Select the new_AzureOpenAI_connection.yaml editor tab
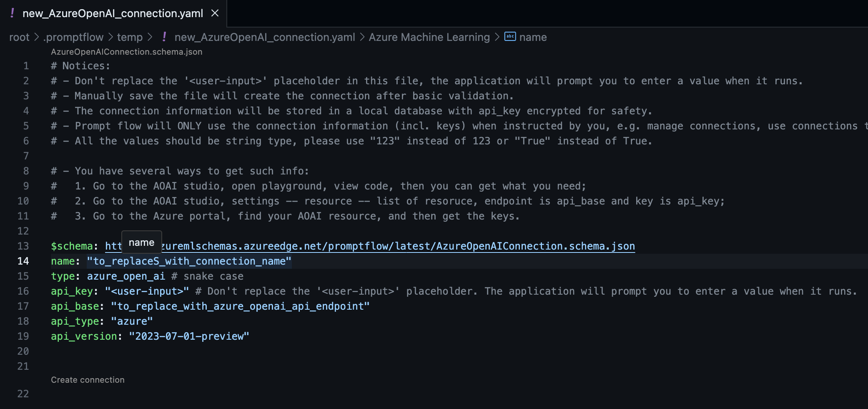This screenshot has width=868, height=409. click(x=113, y=13)
